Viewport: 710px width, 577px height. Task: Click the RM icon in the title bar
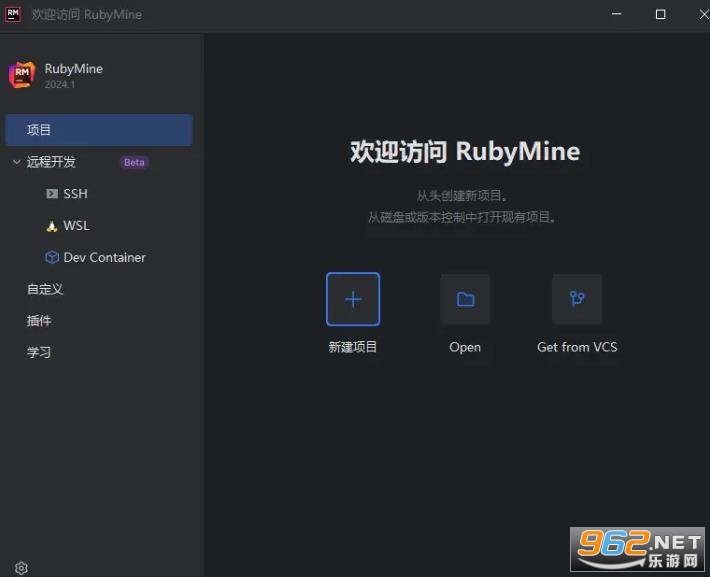coord(13,14)
